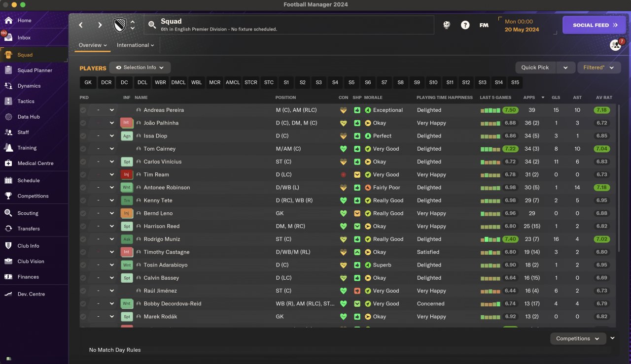Toggle the pick circle for Carlos Vinícius
This screenshot has height=364, width=631.
pos(83,162)
